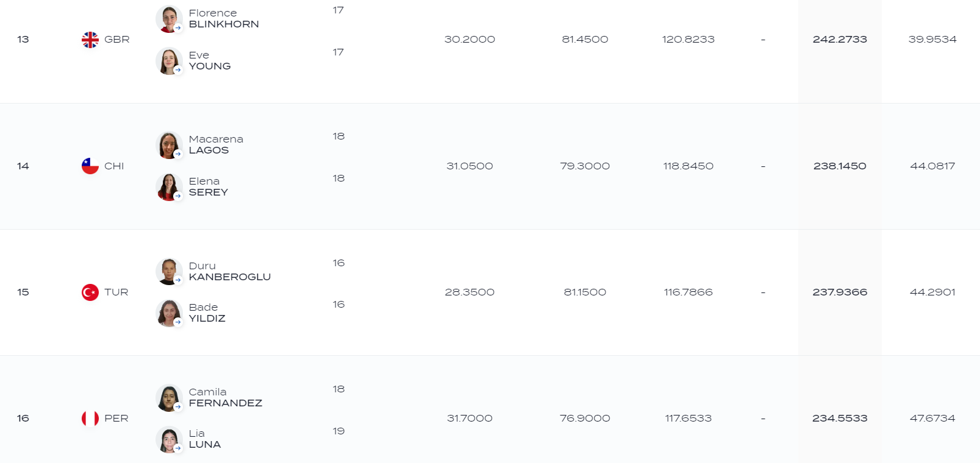Click the Turkey flag icon

pyautogui.click(x=90, y=292)
